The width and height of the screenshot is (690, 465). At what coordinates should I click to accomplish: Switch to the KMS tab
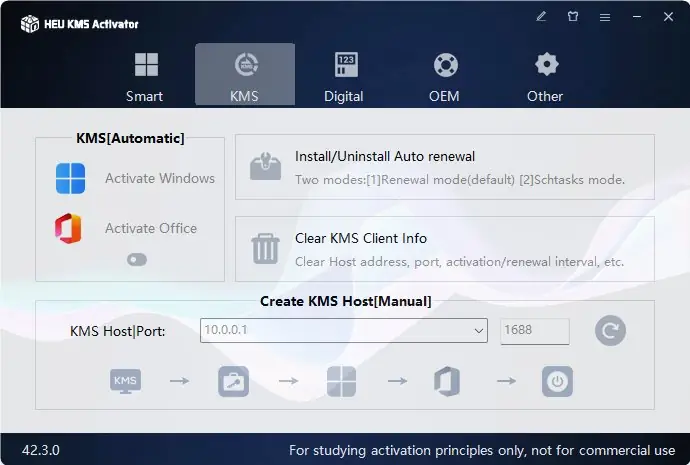point(245,75)
